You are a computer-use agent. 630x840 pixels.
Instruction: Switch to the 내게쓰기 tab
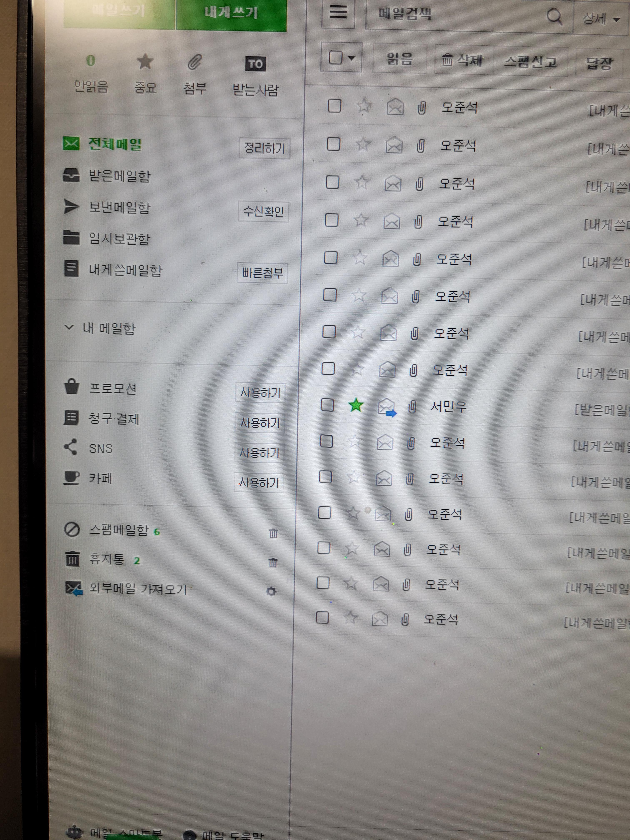click(x=231, y=14)
